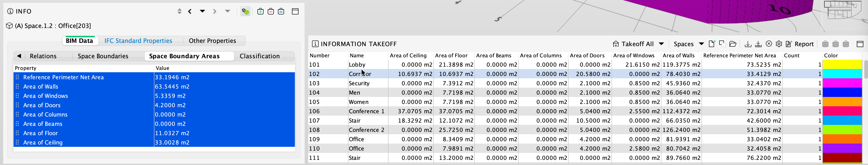The height and width of the screenshot is (165, 868).
Task: Click the Area of Walls column header
Action: [x=678, y=55]
